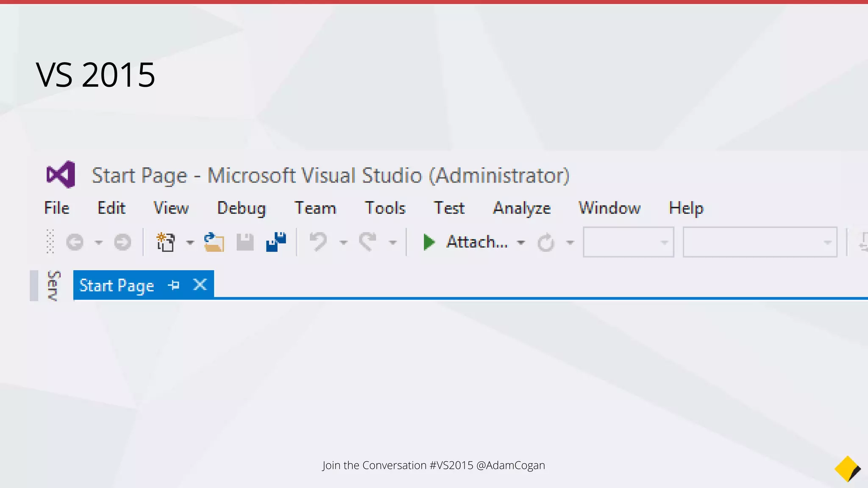Click the Attach... button
The image size is (868, 488).
pos(477,242)
